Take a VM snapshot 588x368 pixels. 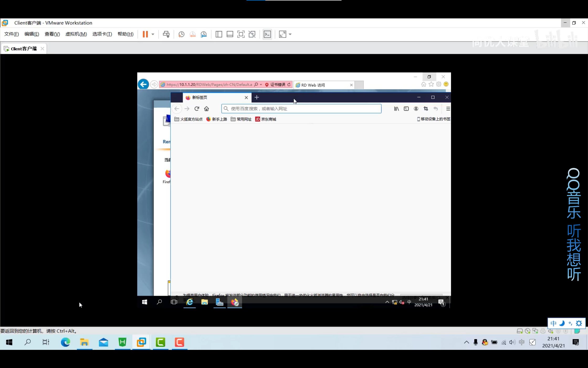click(x=181, y=34)
